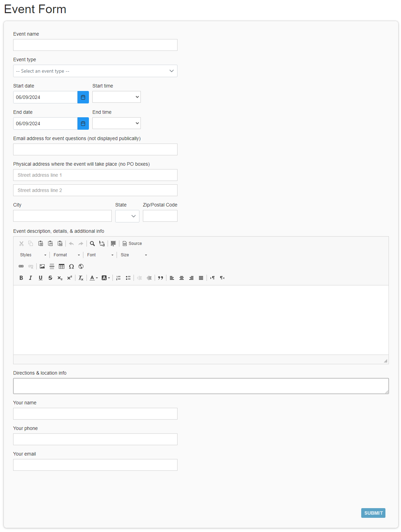Insert a table in the description editor

pyautogui.click(x=62, y=266)
